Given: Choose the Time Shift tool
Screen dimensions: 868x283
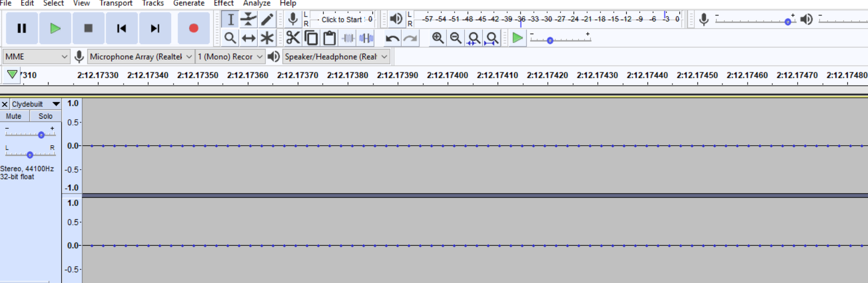Looking at the screenshot, I should 248,38.
